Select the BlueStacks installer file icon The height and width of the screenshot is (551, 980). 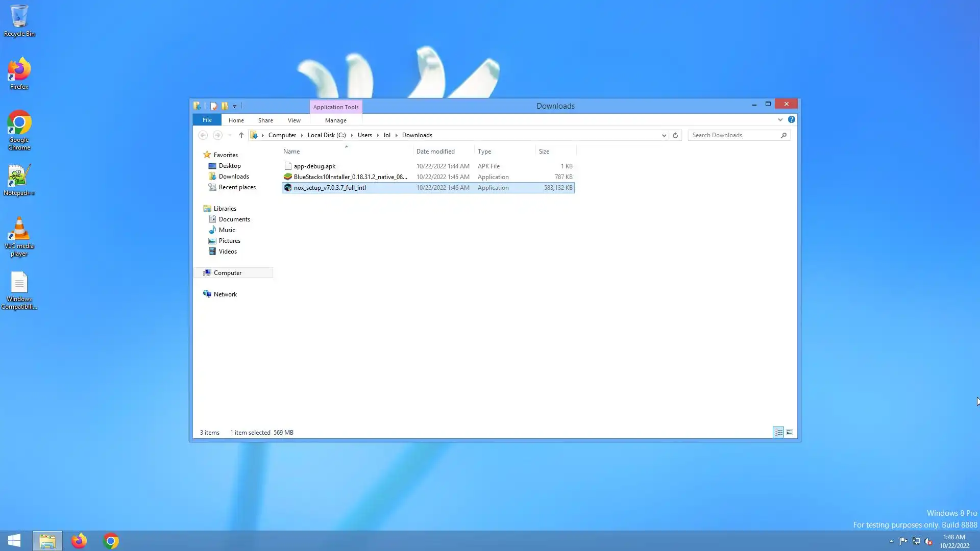pyautogui.click(x=288, y=177)
